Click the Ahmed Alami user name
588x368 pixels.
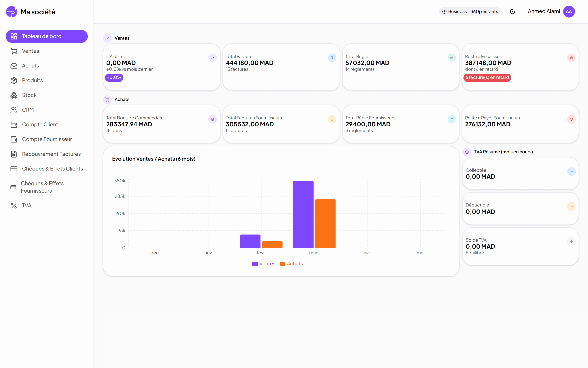click(x=544, y=11)
